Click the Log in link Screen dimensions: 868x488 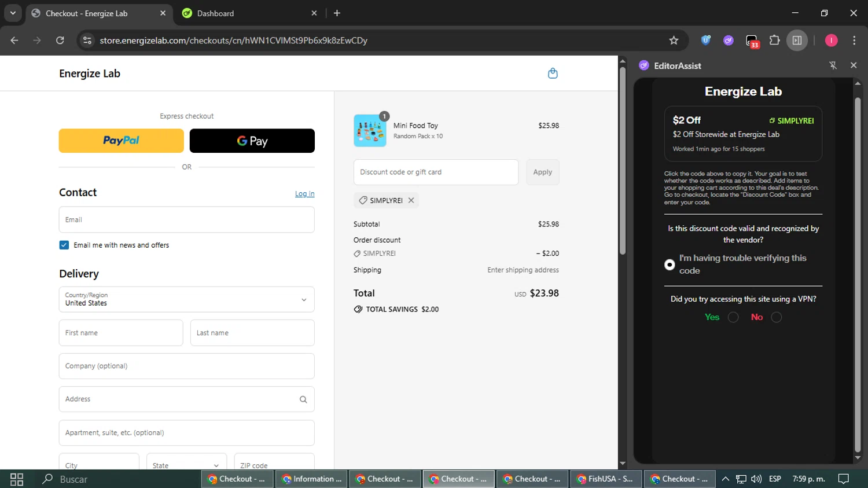pyautogui.click(x=305, y=193)
